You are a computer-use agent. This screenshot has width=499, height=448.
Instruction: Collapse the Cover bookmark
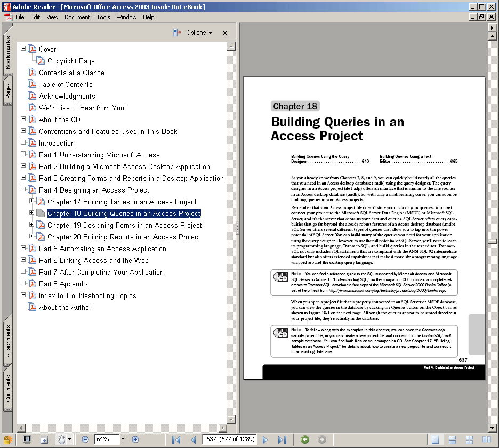coord(23,49)
